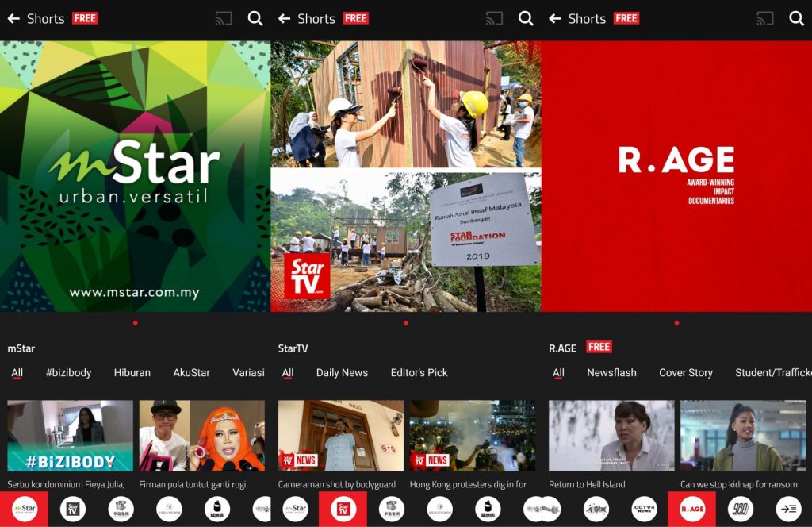Click 'Firman pula tuntut ganti rugi,' title
812x527 pixels.
pyautogui.click(x=193, y=484)
